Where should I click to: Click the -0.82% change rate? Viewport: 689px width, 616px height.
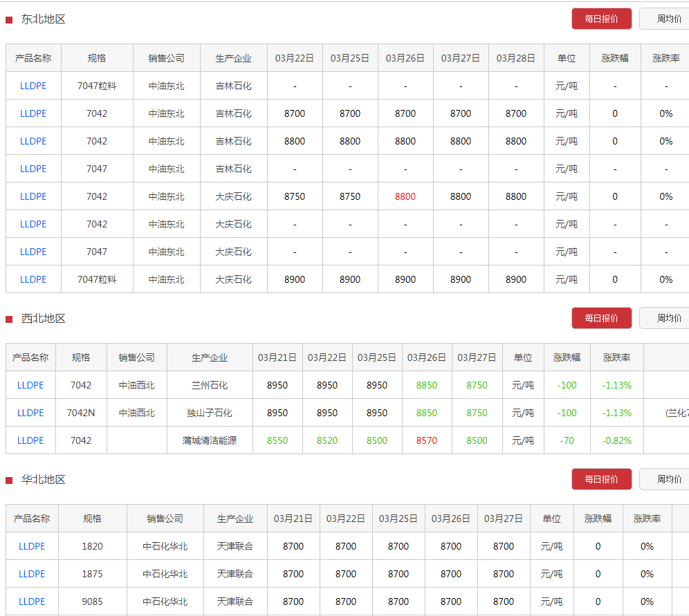click(x=617, y=441)
